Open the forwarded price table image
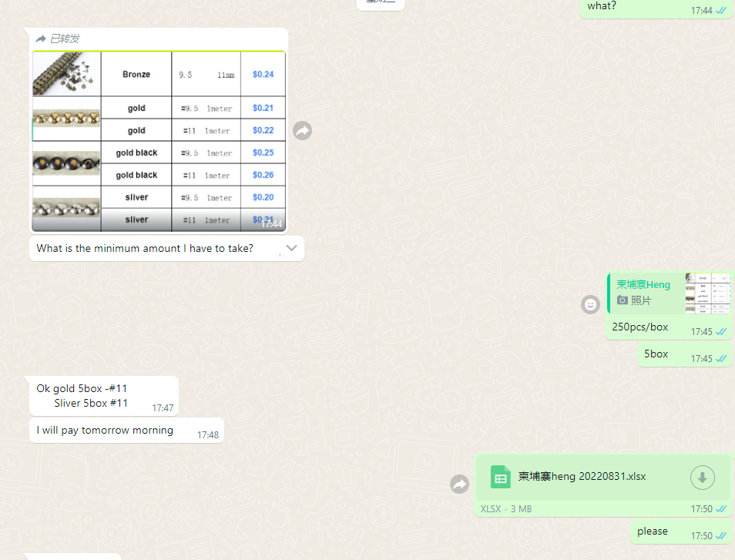 click(x=159, y=141)
